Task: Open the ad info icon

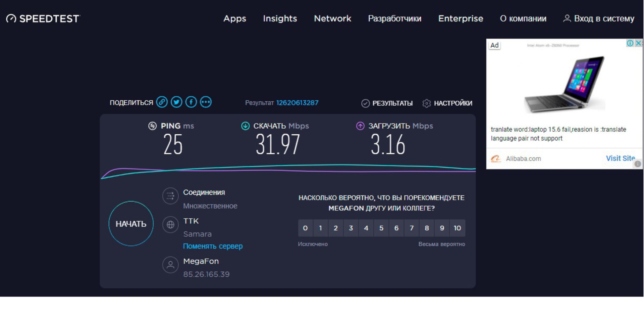Action: (x=630, y=43)
